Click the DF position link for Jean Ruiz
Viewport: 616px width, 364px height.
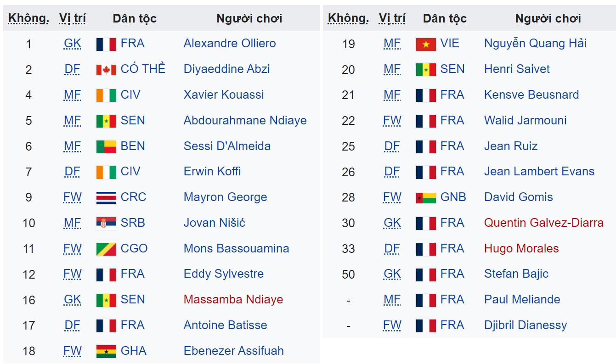coord(392,146)
